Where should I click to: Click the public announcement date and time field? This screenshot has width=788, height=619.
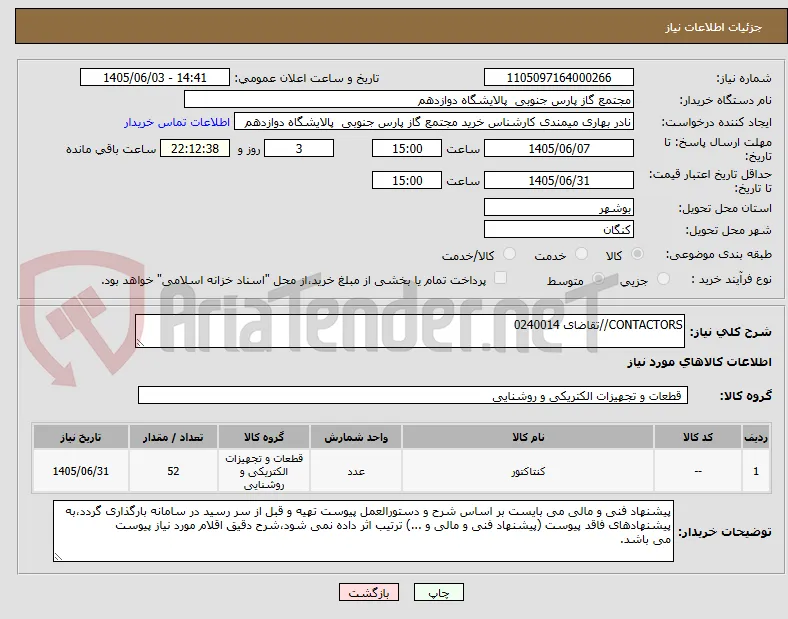[155, 77]
